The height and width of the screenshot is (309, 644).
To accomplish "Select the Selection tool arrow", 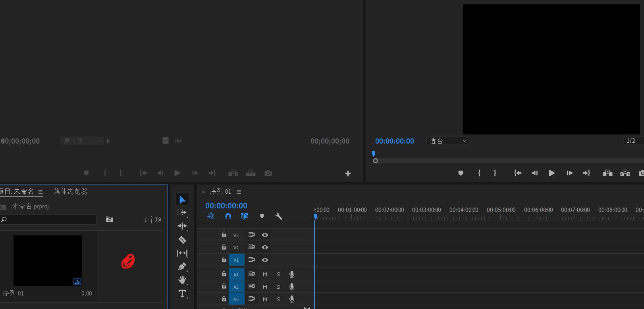I will [182, 199].
